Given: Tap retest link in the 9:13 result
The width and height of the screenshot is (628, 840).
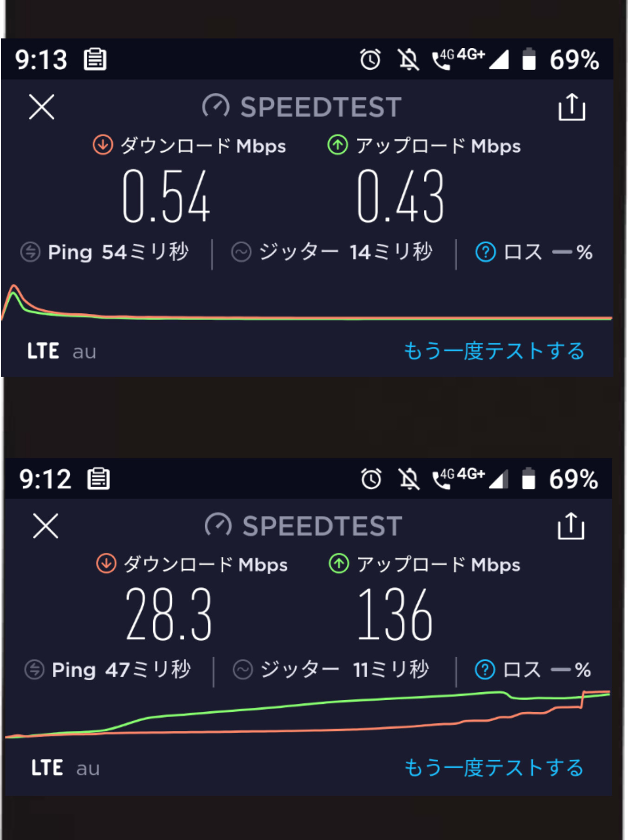Looking at the screenshot, I should (494, 351).
